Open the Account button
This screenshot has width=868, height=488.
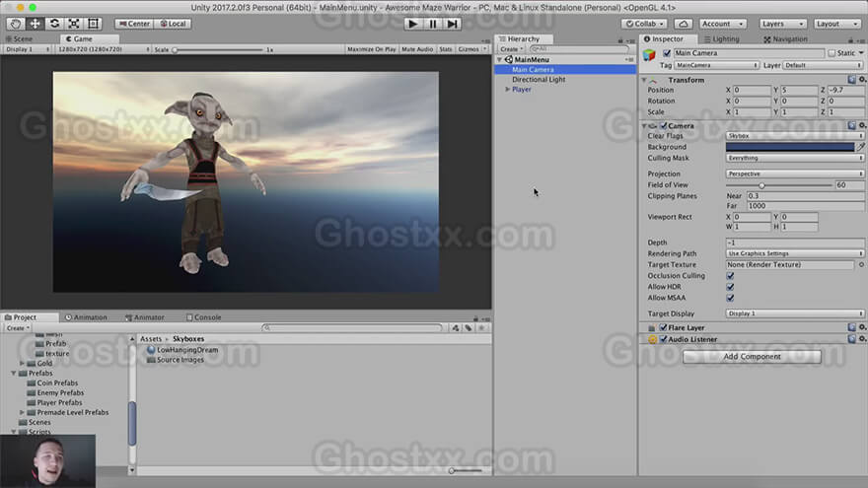click(x=722, y=24)
